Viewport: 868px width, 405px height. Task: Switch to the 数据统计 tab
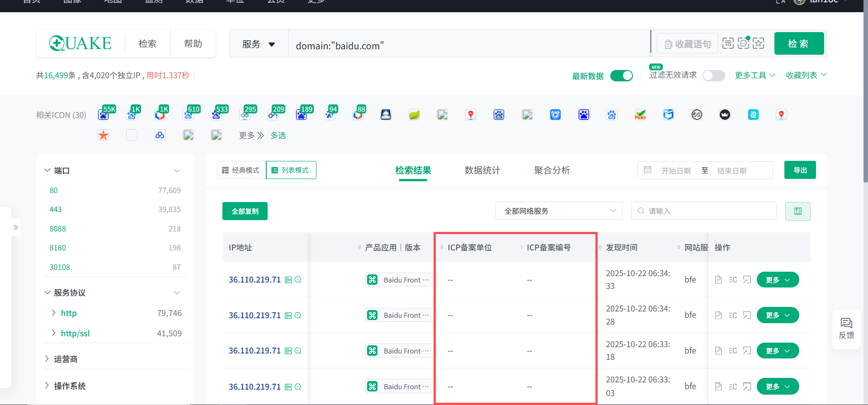click(x=482, y=170)
